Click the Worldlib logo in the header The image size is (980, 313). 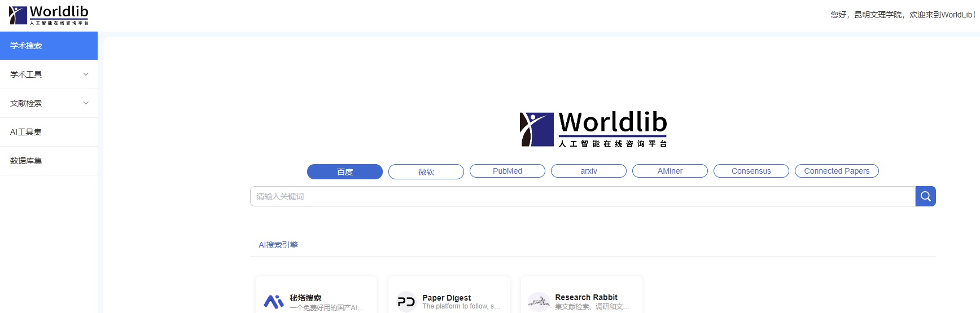point(49,15)
